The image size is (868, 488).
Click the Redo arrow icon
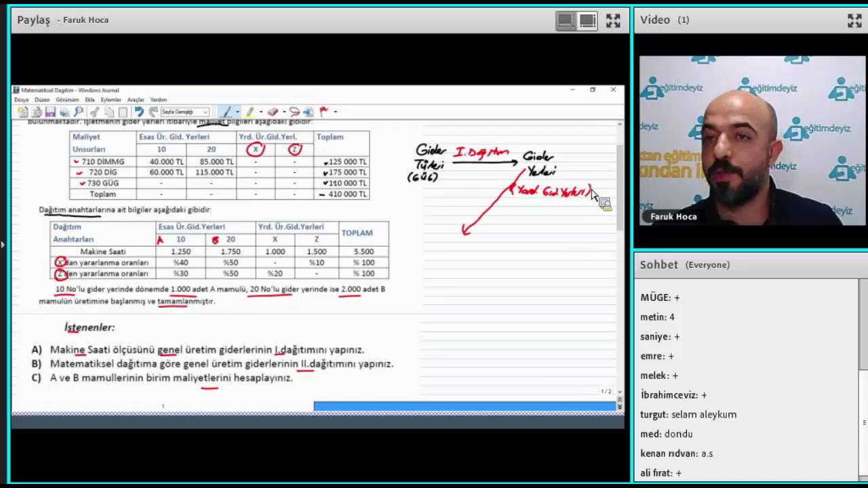[x=153, y=112]
